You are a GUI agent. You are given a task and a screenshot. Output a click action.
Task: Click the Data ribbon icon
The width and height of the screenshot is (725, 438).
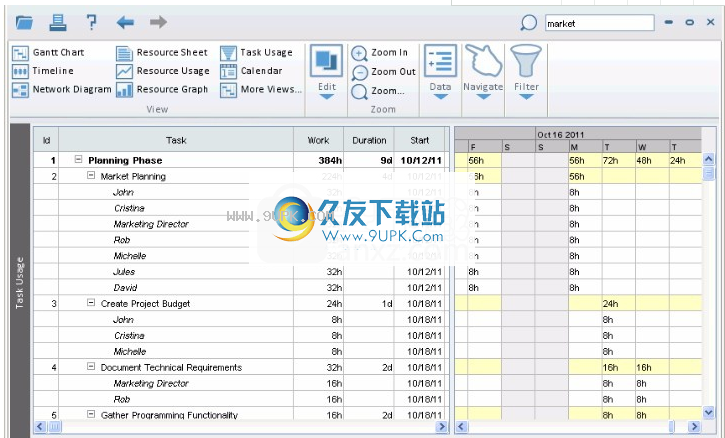tap(440, 61)
